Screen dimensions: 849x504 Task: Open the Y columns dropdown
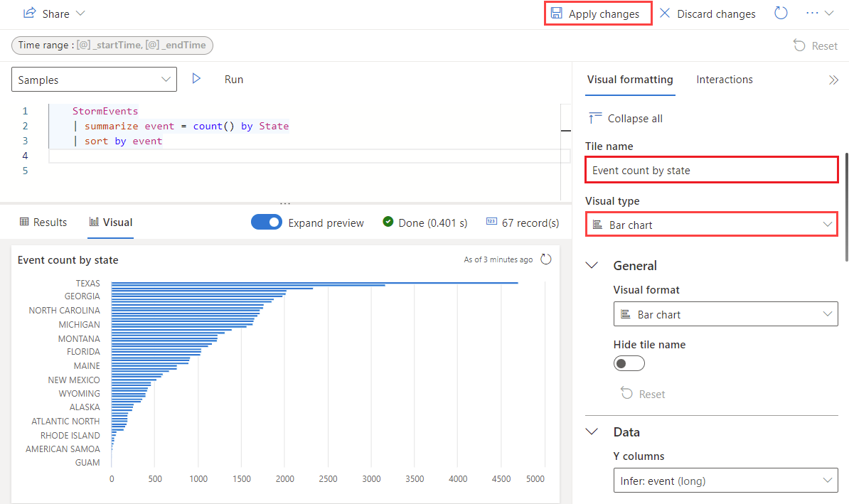pos(725,480)
